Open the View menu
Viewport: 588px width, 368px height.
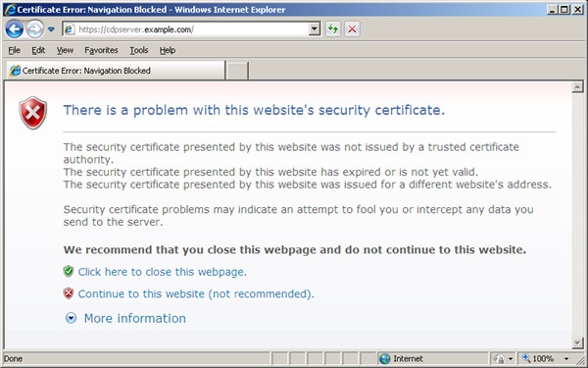click(x=65, y=50)
